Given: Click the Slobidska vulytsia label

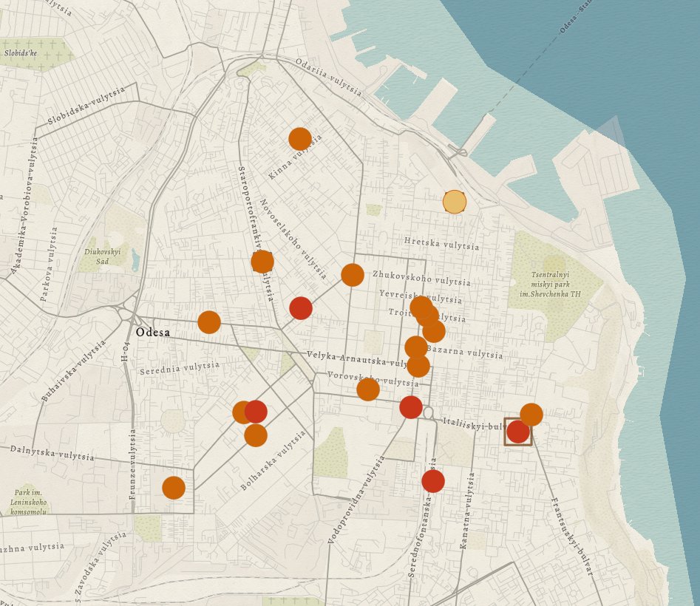Looking at the screenshot, I should pos(86,106).
